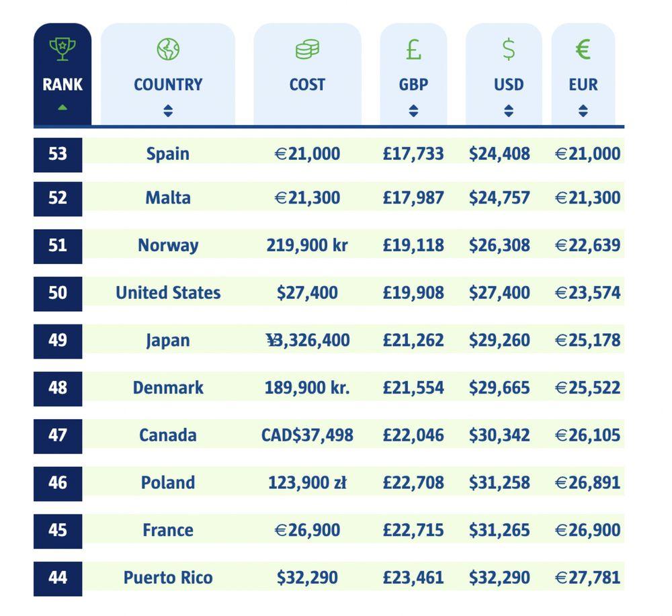This screenshot has width=672, height=616.
Task: Click the trophy icon in Rank header
Action: click(62, 49)
